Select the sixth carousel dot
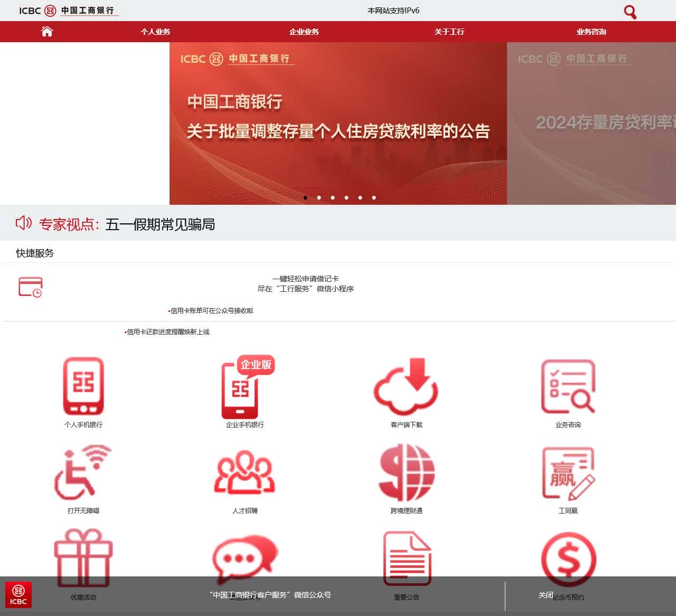 tap(374, 197)
